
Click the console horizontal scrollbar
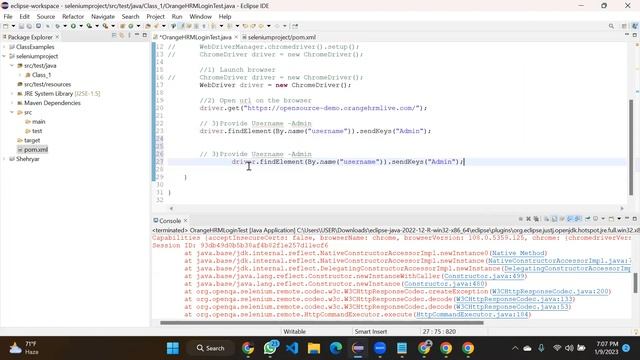tap(322, 323)
